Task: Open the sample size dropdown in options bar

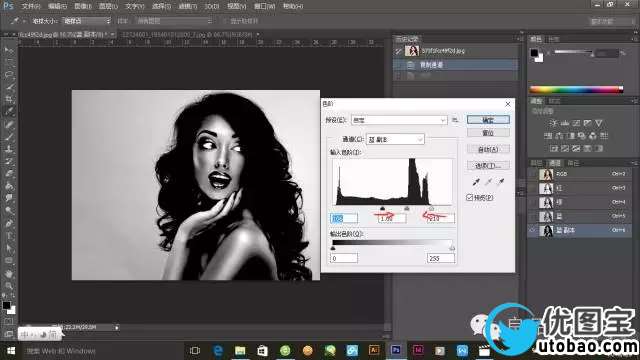Action: [87, 20]
